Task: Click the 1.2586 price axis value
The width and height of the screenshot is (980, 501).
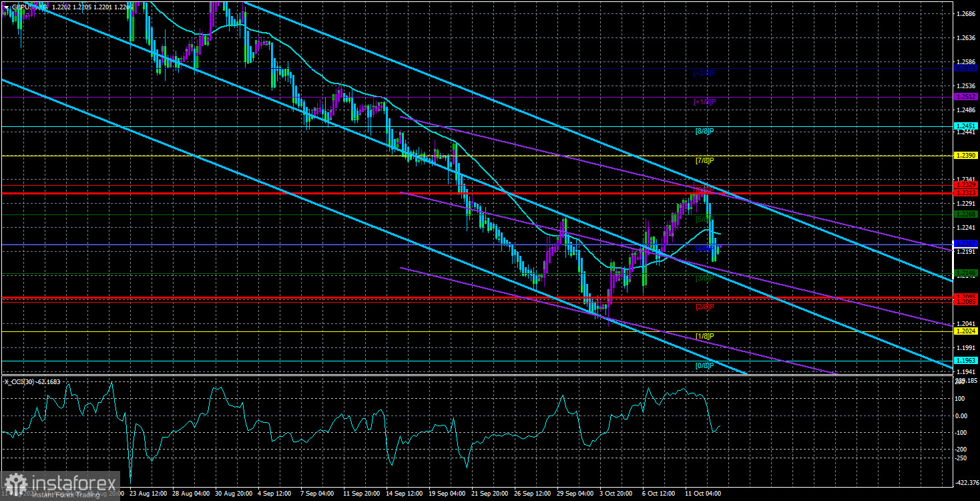Action: pyautogui.click(x=966, y=62)
